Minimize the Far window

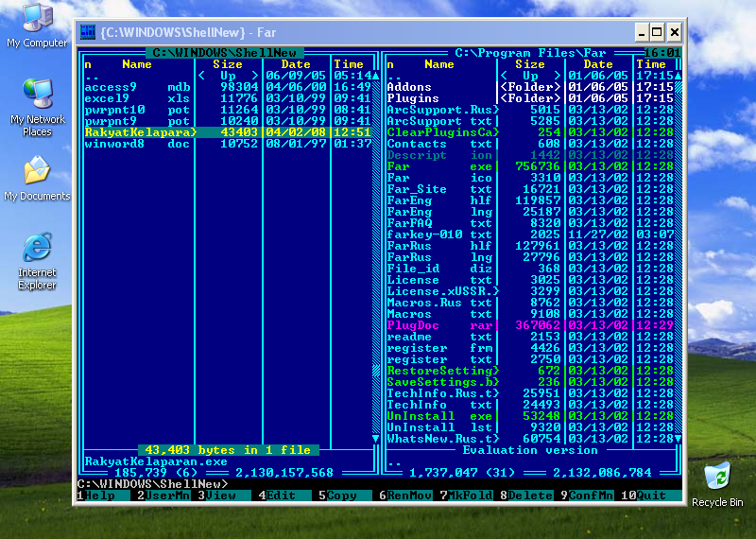pos(642,32)
